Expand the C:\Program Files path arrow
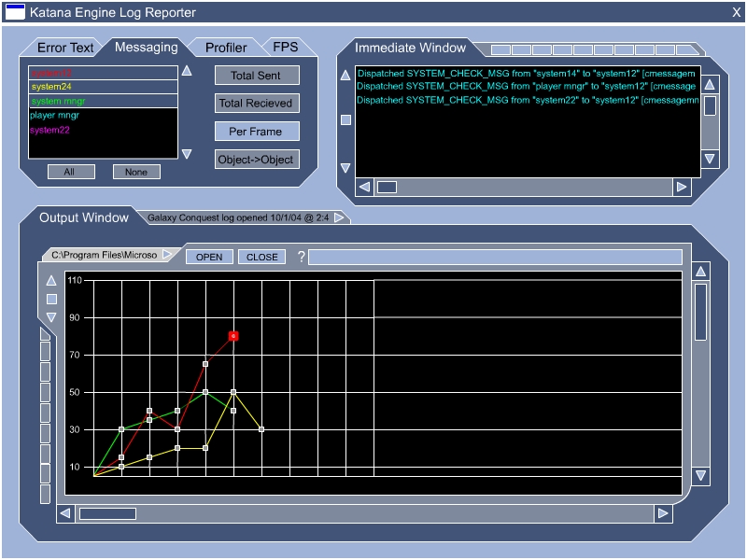 (x=167, y=255)
